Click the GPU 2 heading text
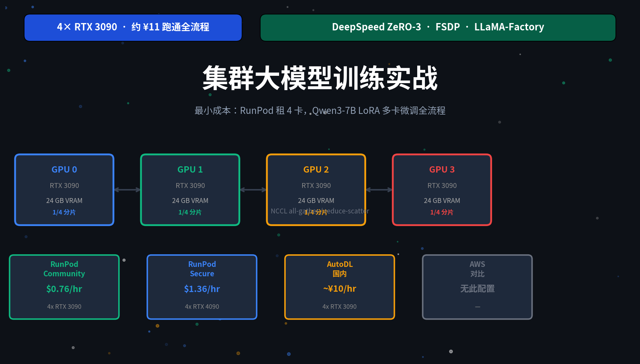This screenshot has width=640, height=364. pos(316,169)
